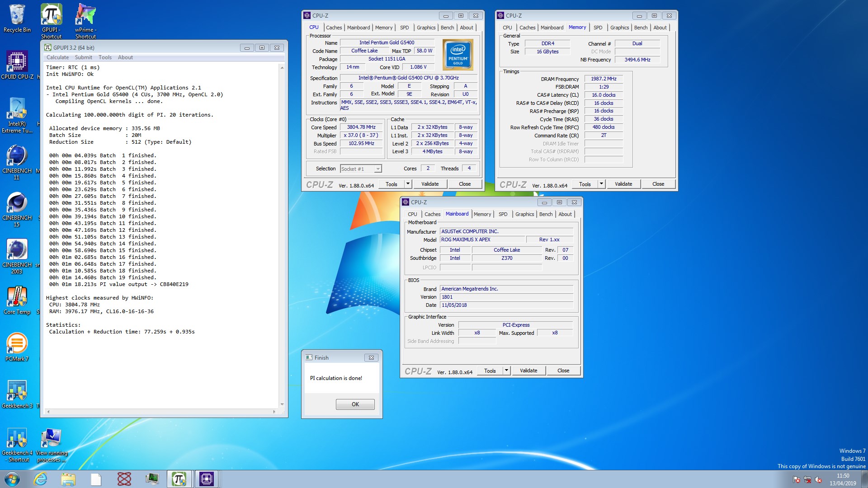
Task: Open the GPUPI Shortcut desktop icon
Action: pyautogui.click(x=51, y=21)
